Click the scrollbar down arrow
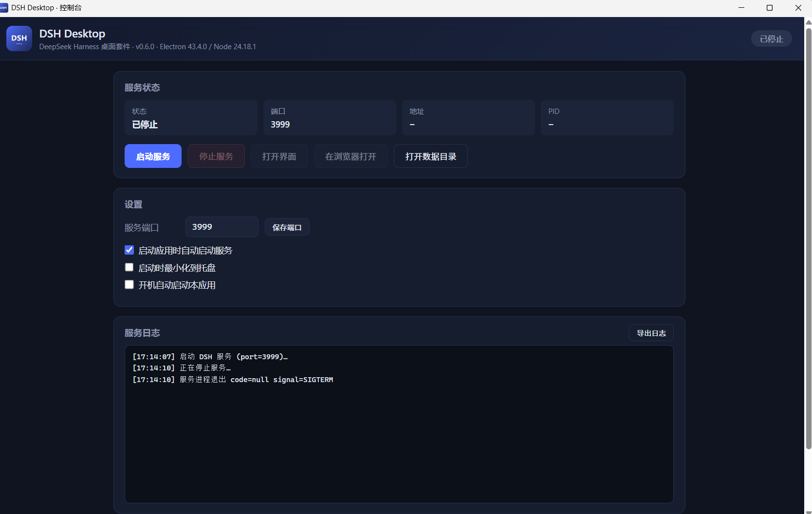The image size is (812, 514). pyautogui.click(x=809, y=512)
